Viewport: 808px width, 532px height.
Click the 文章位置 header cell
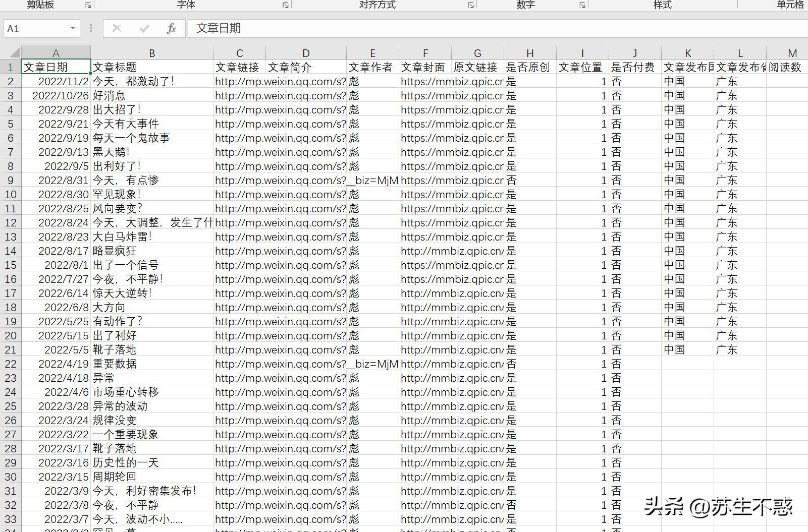[582, 67]
